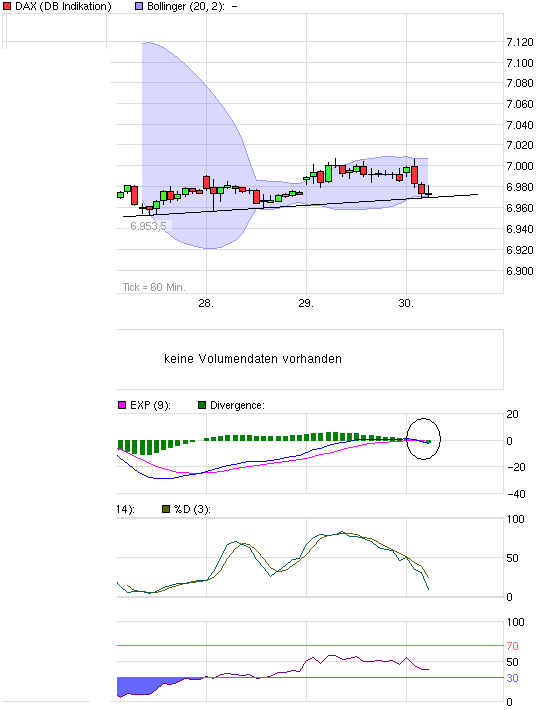Image resolution: width=545 pixels, height=710 pixels.
Task: Click the 7.100 price axis label
Action: (x=520, y=63)
